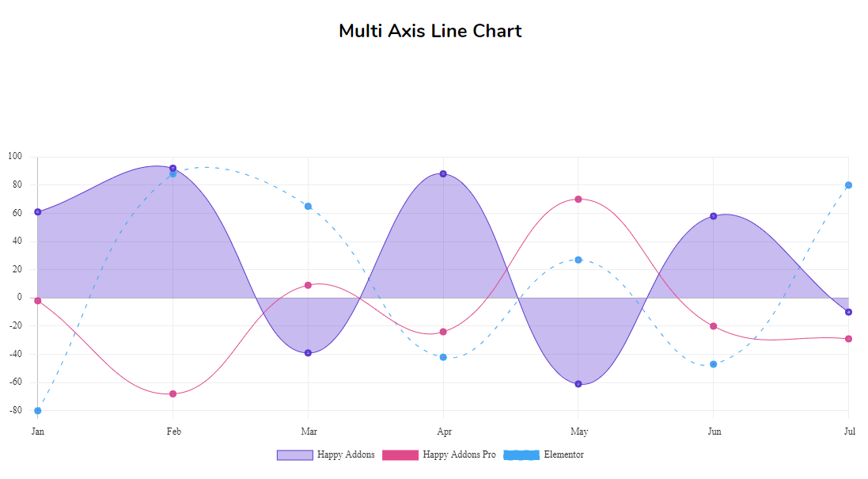Toggle Elementor legend swatch

[521, 455]
